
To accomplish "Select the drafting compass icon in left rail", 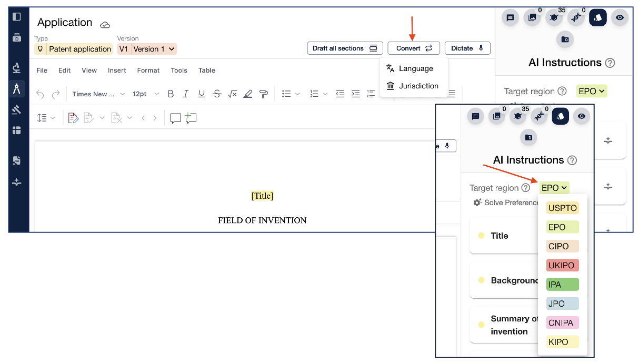I will point(17,88).
